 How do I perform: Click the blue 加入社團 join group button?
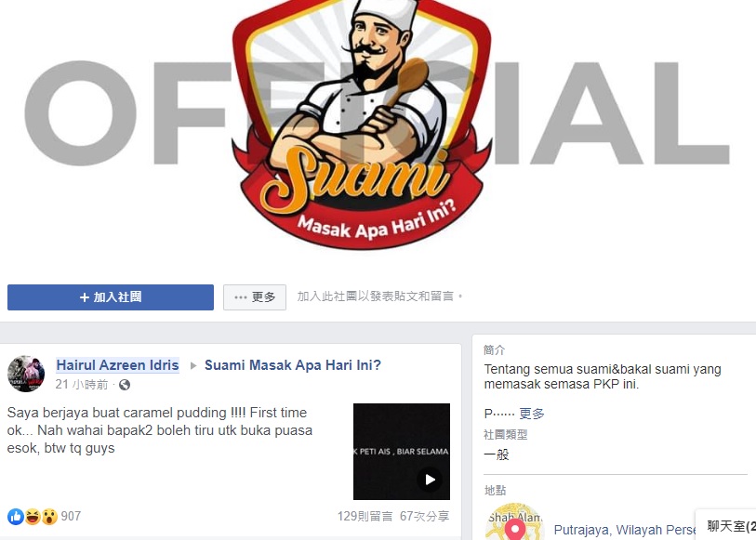coord(111,297)
